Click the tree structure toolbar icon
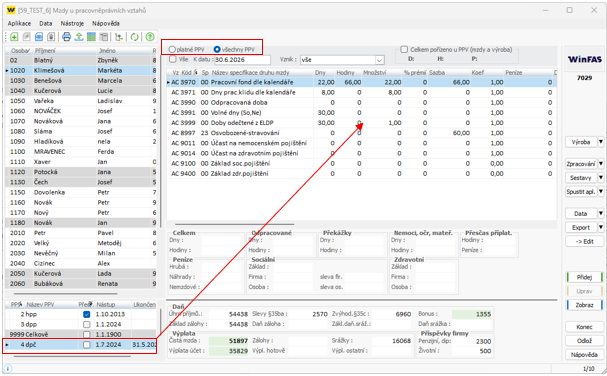This screenshot has width=607, height=376. [119, 37]
